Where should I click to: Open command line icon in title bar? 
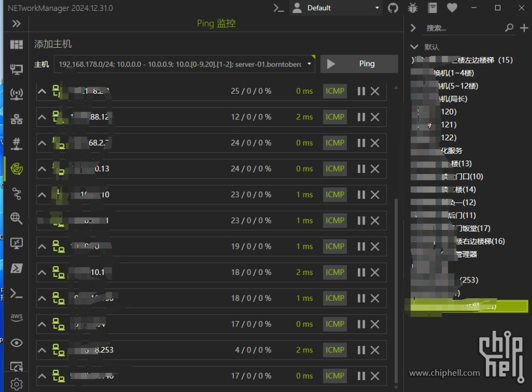click(x=278, y=8)
